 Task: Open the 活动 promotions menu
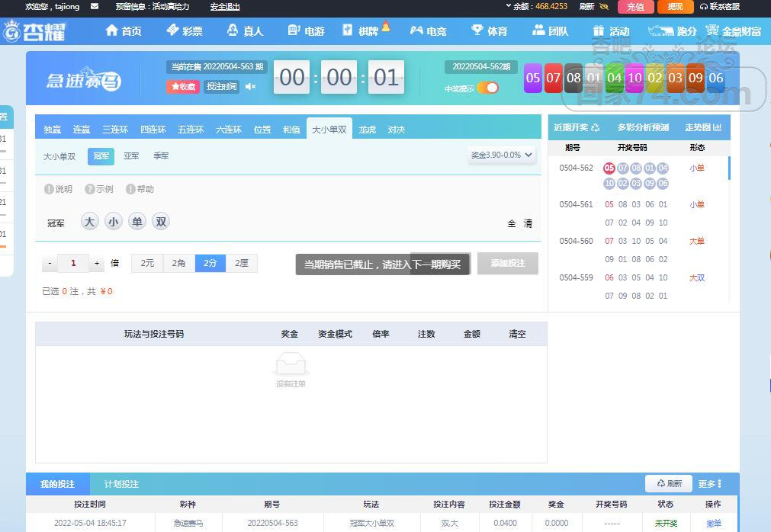click(611, 31)
